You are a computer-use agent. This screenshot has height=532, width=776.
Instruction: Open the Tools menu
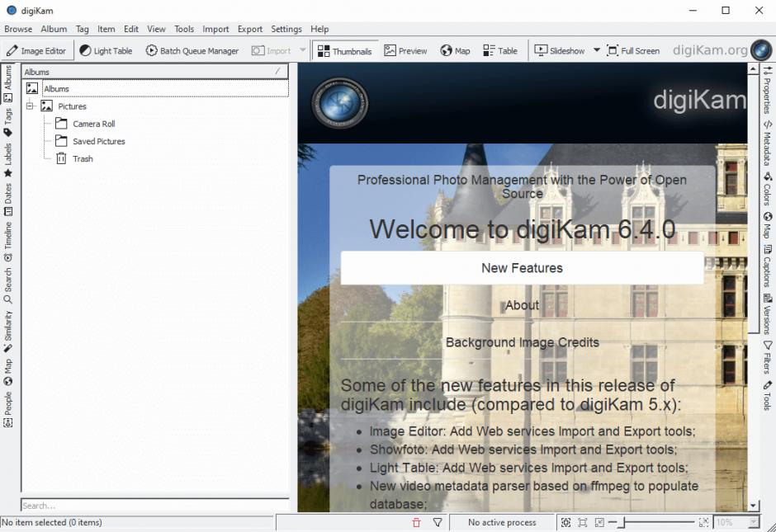(183, 29)
